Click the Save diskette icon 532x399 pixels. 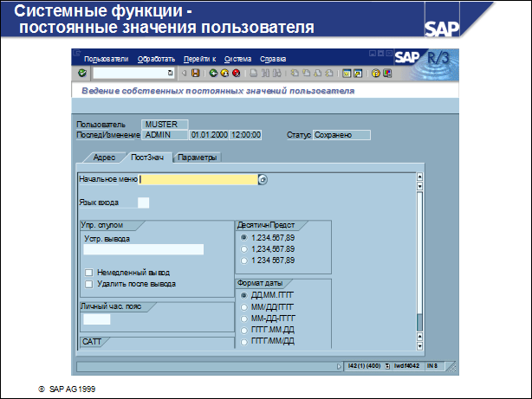pyautogui.click(x=195, y=74)
